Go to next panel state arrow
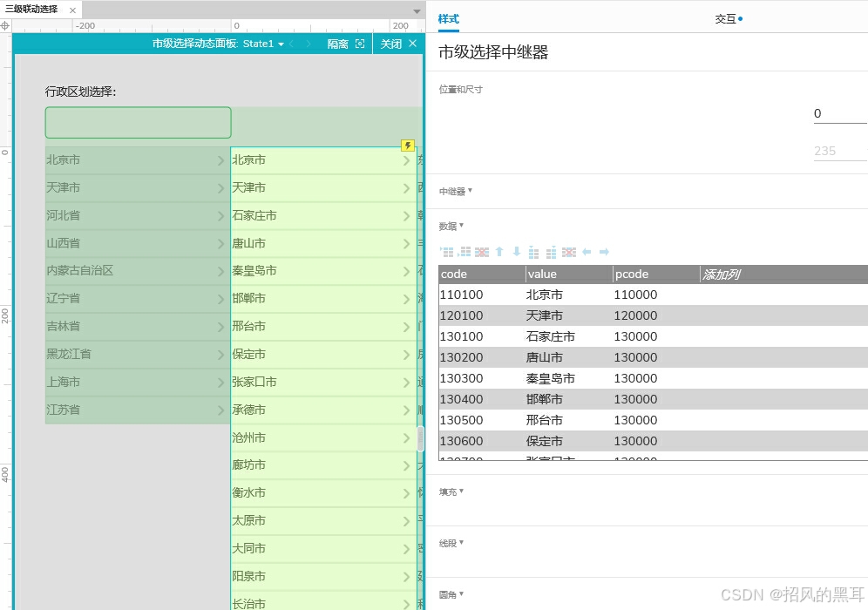Image resolution: width=868 pixels, height=610 pixels. [309, 44]
